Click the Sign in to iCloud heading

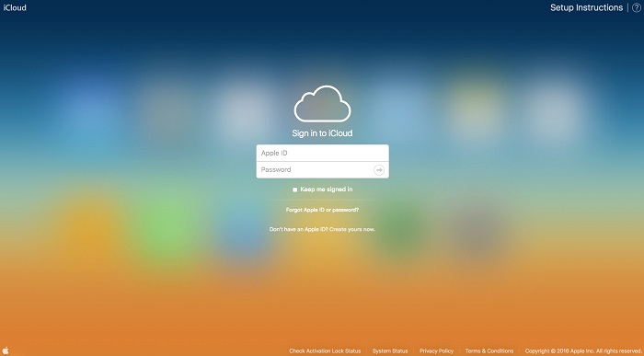point(322,133)
